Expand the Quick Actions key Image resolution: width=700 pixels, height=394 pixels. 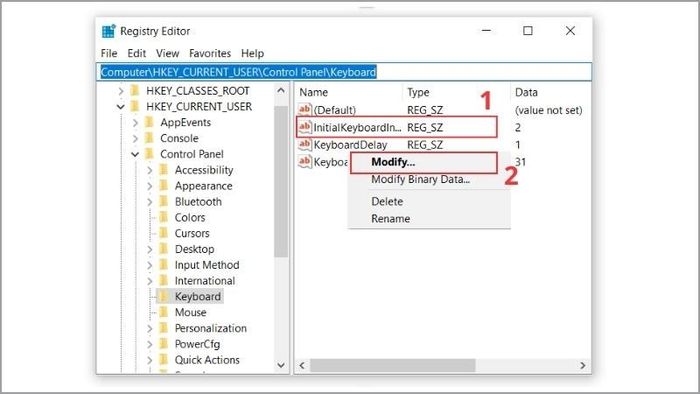click(150, 361)
